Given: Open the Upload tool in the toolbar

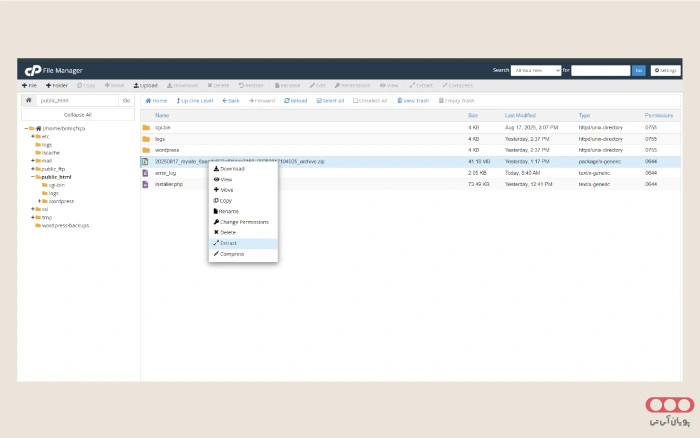Looking at the screenshot, I should pyautogui.click(x=146, y=85).
